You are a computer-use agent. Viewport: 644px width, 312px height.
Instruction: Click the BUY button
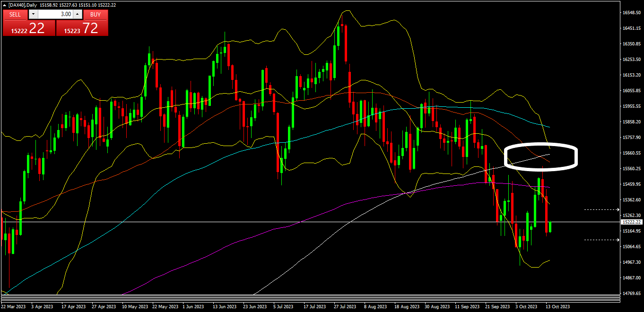pos(96,14)
